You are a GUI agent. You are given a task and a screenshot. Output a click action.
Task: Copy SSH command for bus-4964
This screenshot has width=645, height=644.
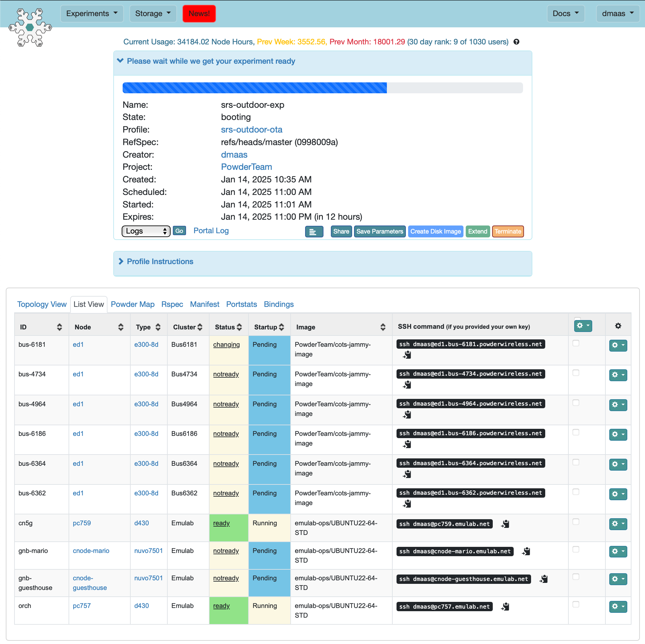[407, 414]
